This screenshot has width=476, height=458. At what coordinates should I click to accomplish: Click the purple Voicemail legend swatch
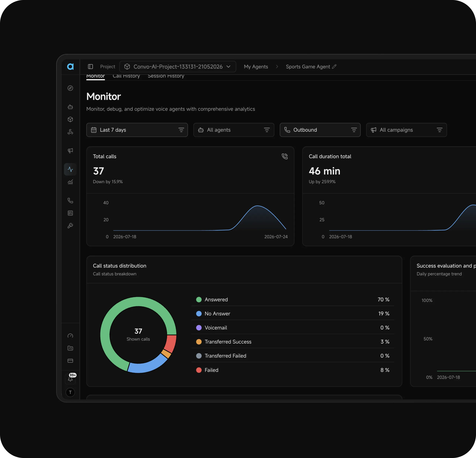(199, 328)
